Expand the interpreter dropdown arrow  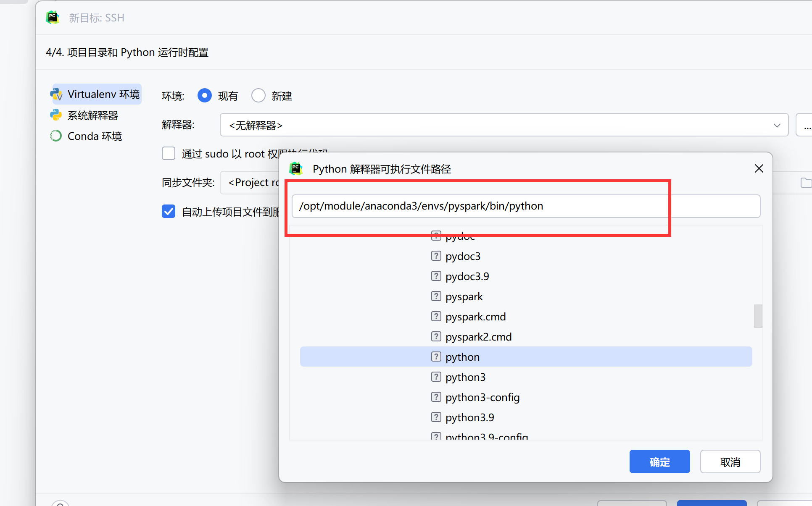[x=777, y=125]
